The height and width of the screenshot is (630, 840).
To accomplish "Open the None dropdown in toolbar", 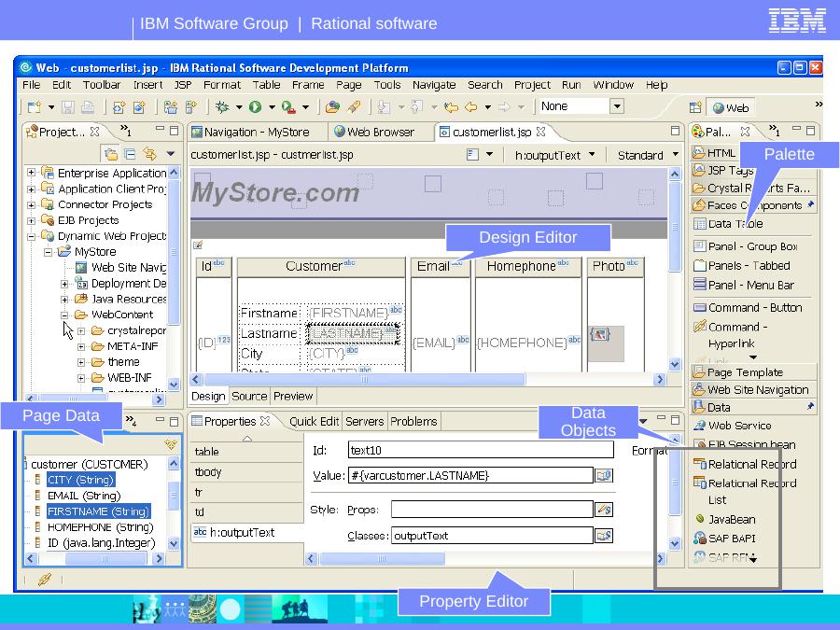I will 617,106.
